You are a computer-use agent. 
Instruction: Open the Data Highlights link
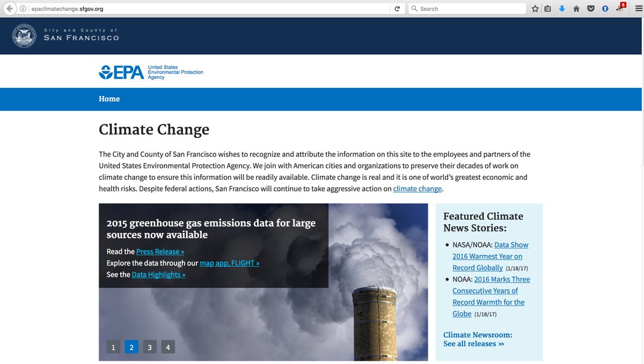pos(158,275)
